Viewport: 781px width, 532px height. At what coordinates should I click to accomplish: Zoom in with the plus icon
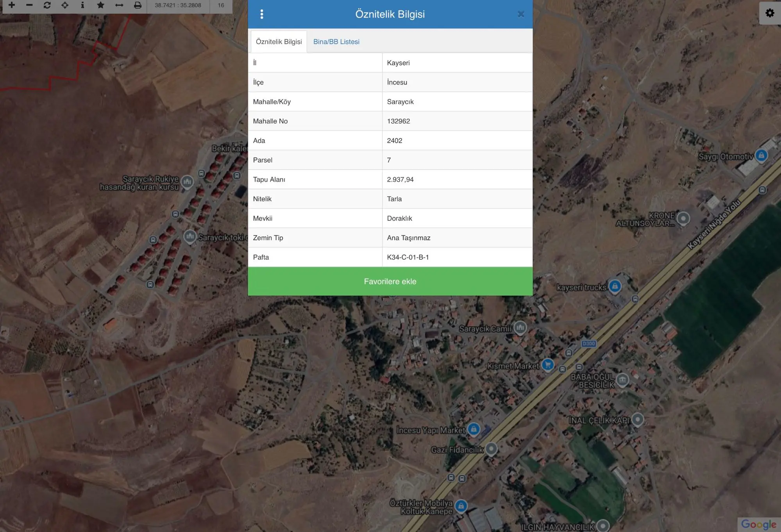click(x=12, y=5)
